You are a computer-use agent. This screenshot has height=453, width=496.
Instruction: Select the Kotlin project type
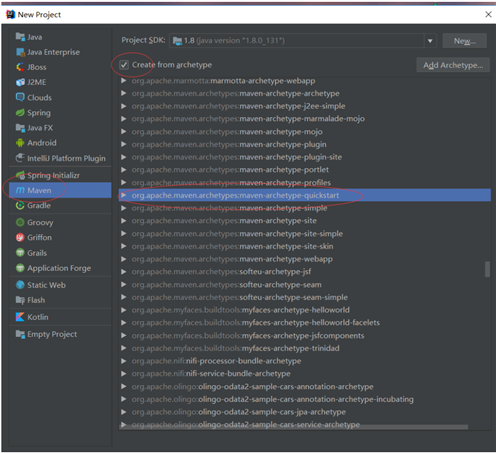60,317
